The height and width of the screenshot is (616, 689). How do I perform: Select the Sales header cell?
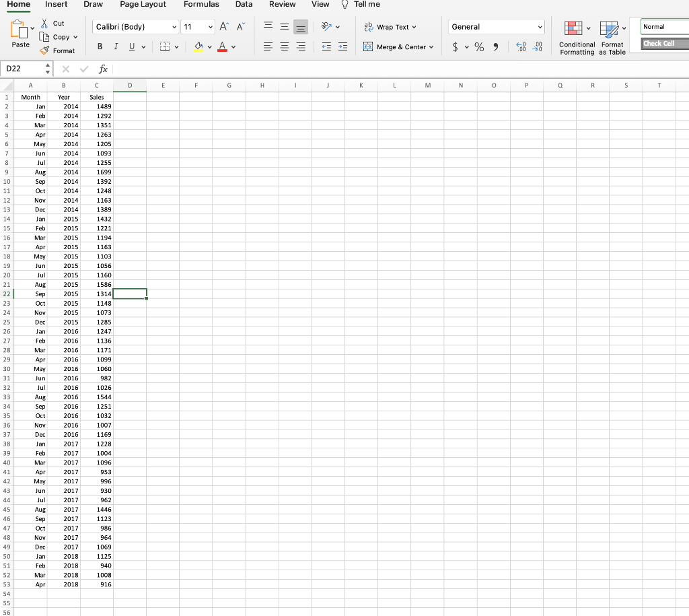coord(96,97)
